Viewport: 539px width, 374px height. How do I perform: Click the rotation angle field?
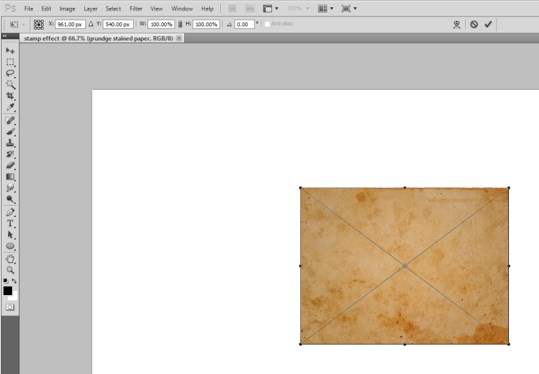[x=244, y=24]
